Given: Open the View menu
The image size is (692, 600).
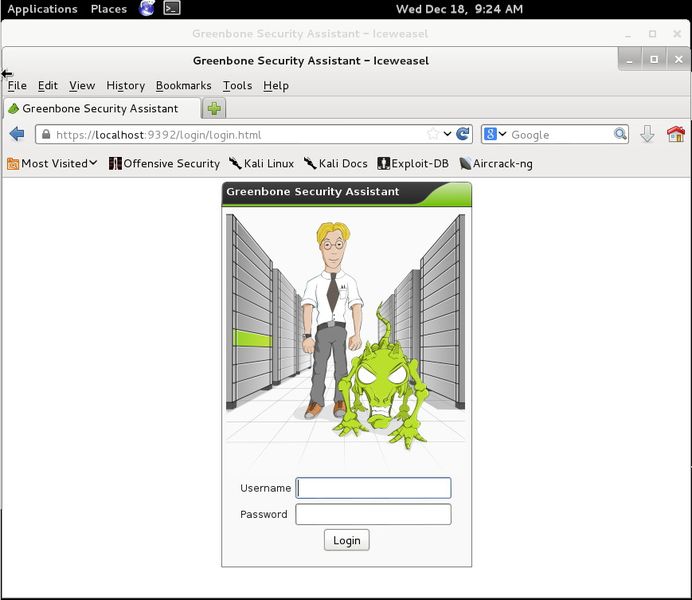Looking at the screenshot, I should click(82, 86).
